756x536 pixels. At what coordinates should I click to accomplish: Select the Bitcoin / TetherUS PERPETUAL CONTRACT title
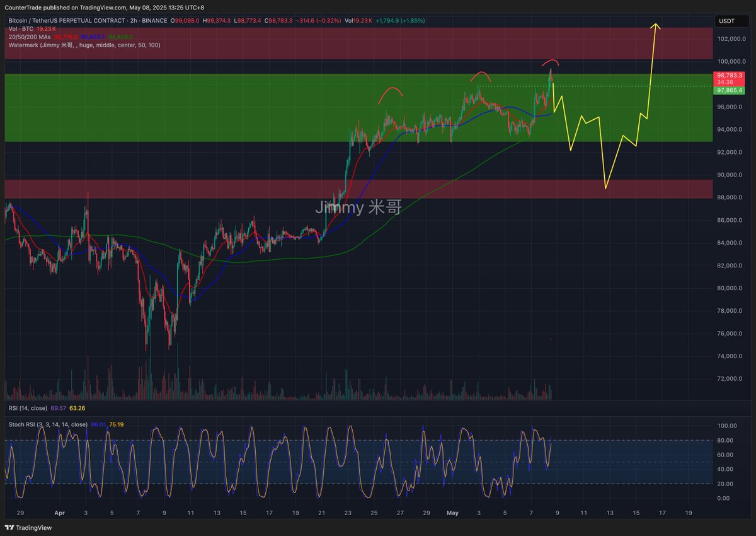67,20
